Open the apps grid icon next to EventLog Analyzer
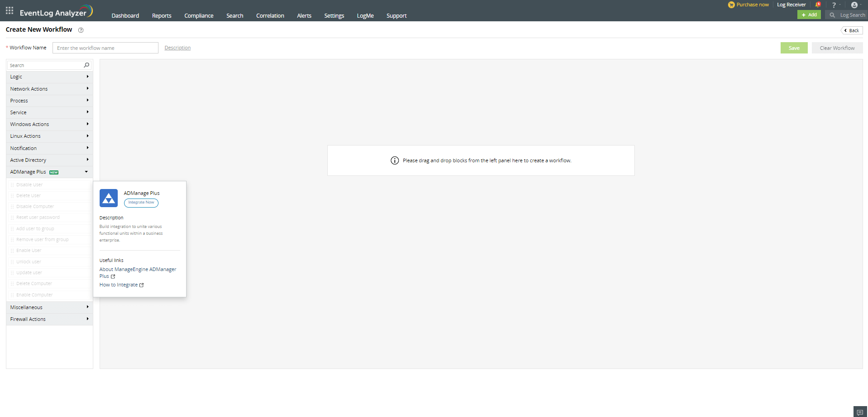The image size is (868, 417). click(x=9, y=10)
